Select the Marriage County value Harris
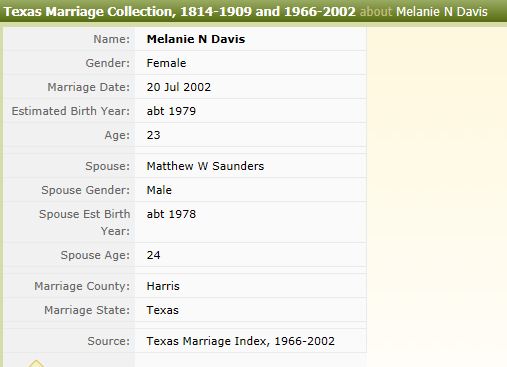The width and height of the screenshot is (507, 367). pos(163,286)
